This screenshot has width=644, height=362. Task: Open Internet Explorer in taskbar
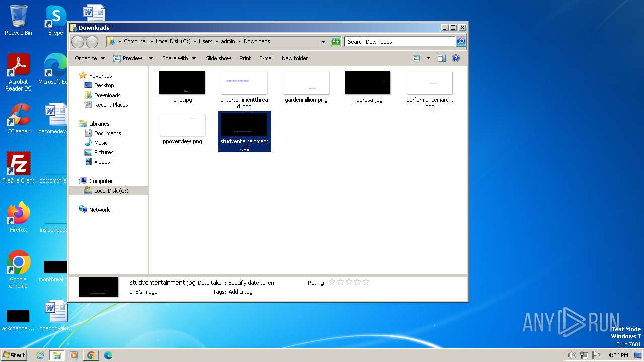(x=40, y=355)
